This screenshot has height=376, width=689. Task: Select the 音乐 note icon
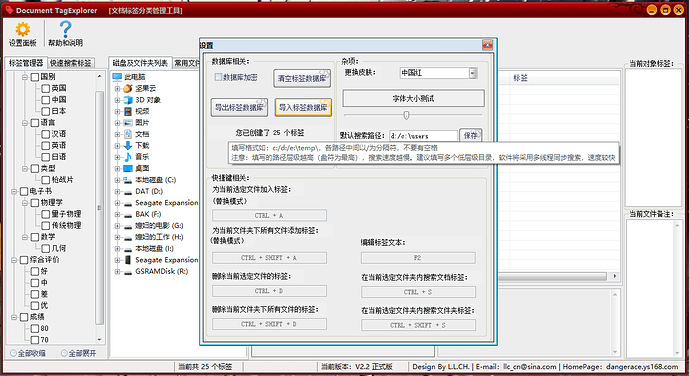pyautogui.click(x=127, y=157)
